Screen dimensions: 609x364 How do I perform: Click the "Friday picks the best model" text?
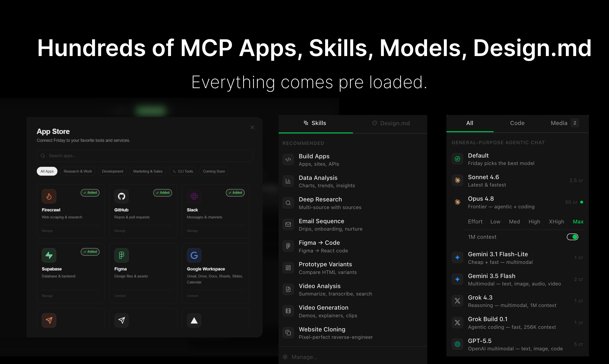point(501,163)
